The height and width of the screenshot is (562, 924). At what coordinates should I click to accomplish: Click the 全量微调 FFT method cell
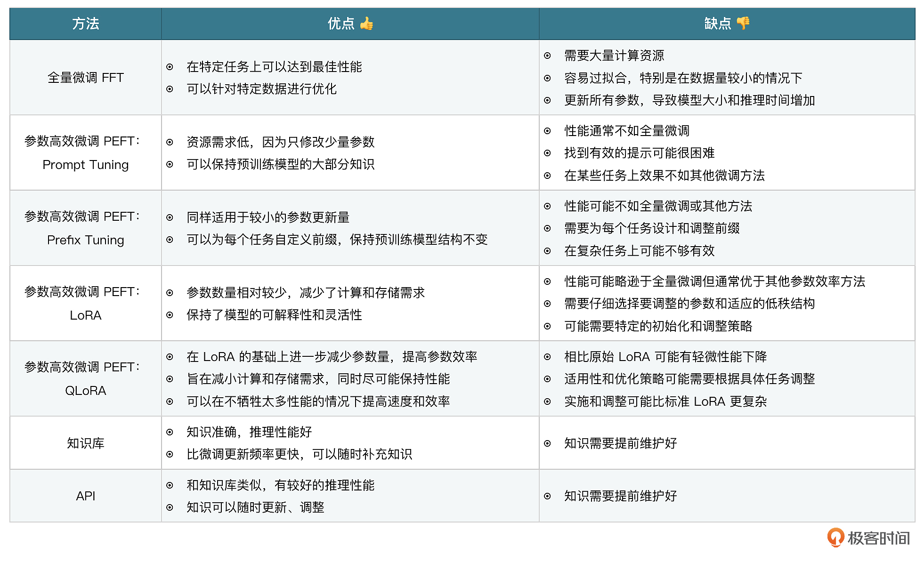click(x=86, y=78)
